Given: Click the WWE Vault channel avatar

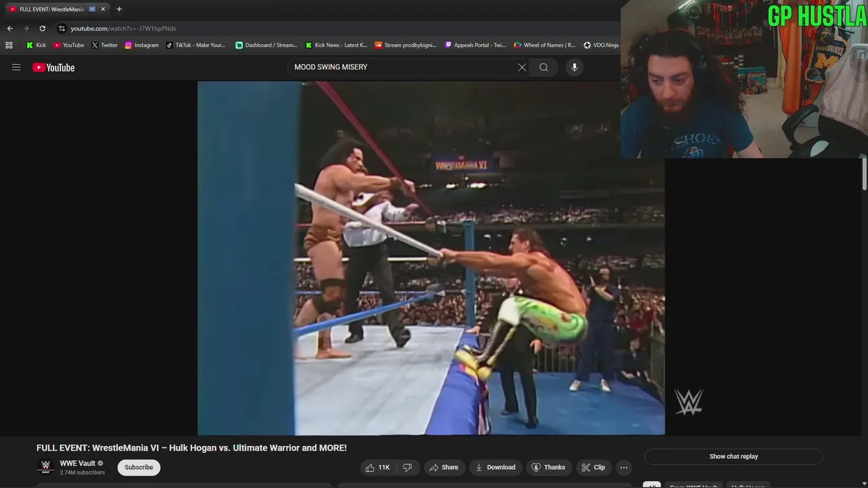Looking at the screenshot, I should (45, 467).
